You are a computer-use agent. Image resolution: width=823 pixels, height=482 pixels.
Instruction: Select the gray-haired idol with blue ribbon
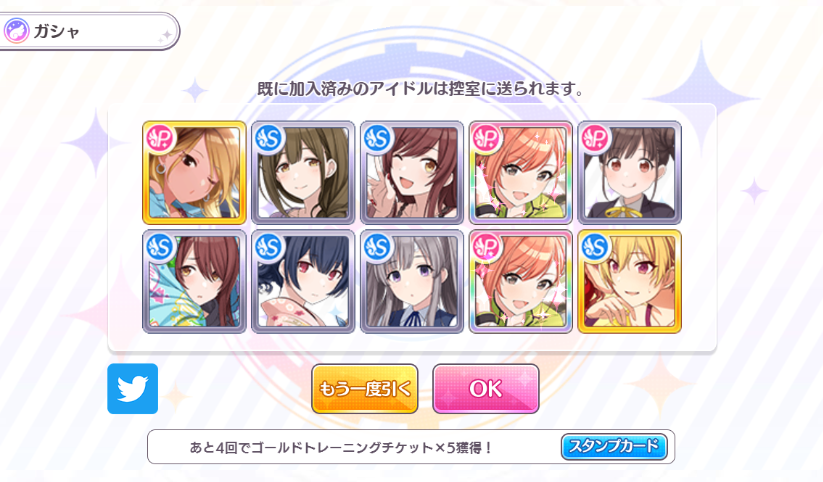click(x=412, y=281)
